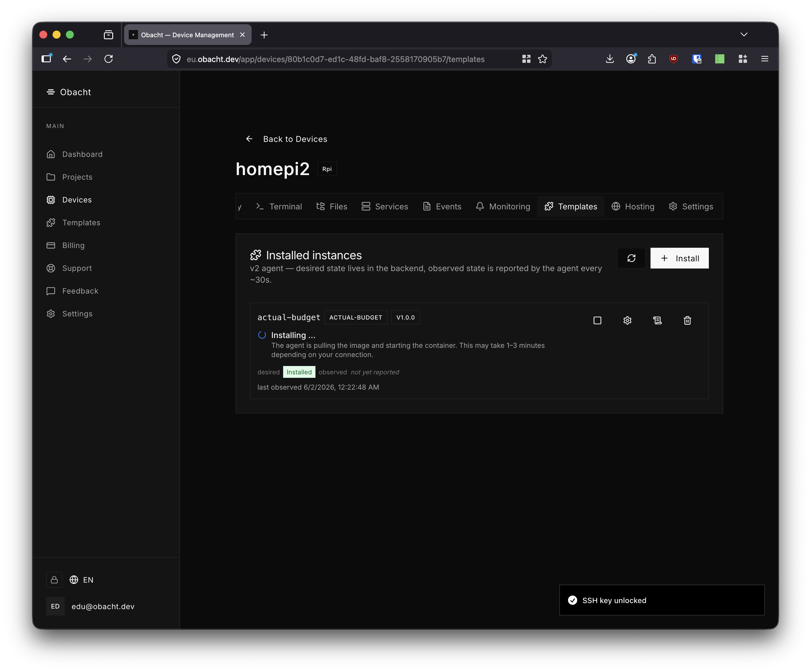Screen dimensions: 811x672
Task: Open the uBlock Origin extension
Action: tap(674, 59)
